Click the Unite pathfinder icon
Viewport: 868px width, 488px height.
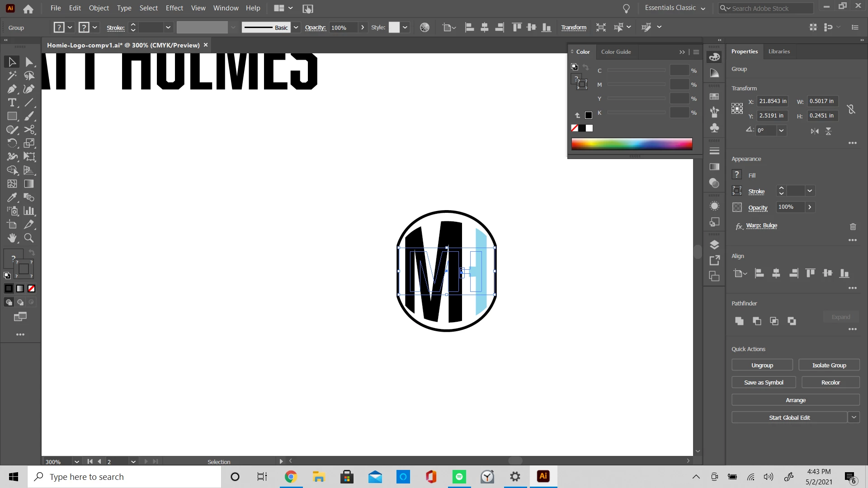click(739, 321)
